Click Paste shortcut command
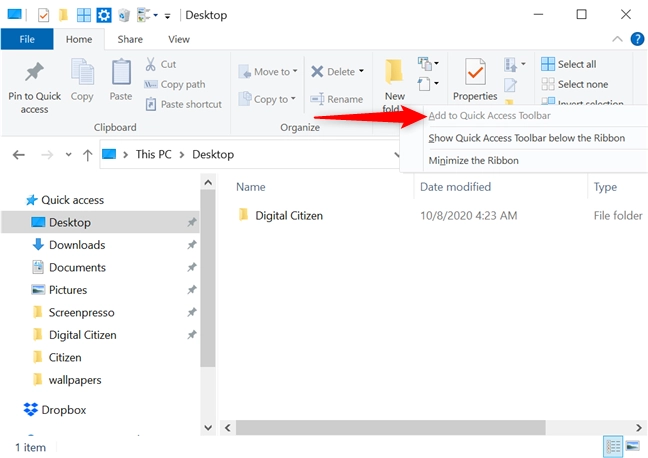The image size is (648, 458). pyautogui.click(x=183, y=104)
